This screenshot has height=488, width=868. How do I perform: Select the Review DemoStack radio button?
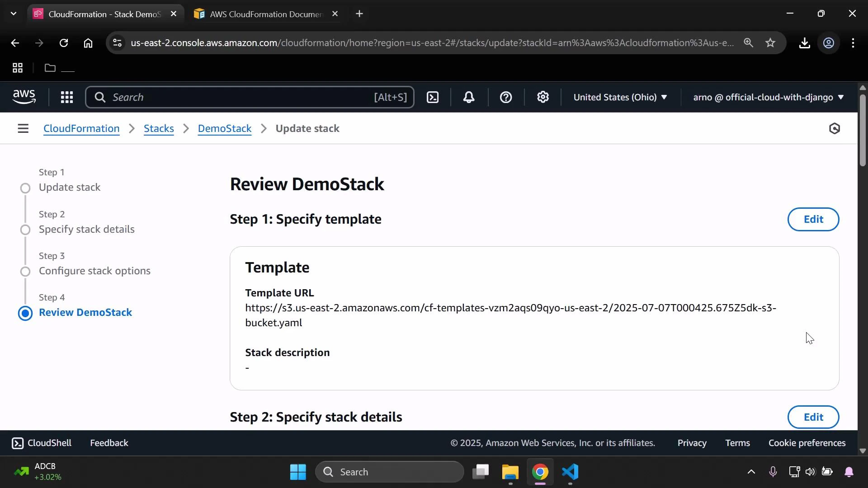[x=26, y=313]
